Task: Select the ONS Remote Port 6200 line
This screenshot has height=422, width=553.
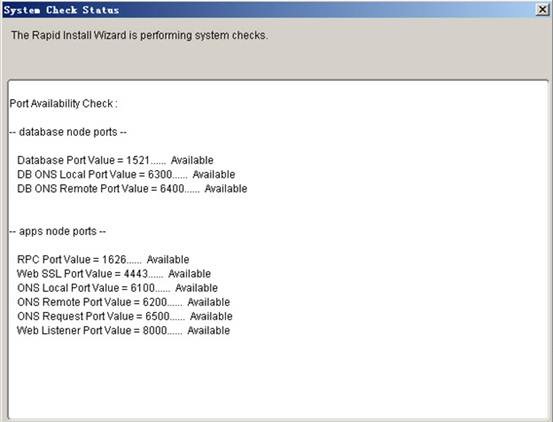Action: coord(123,302)
